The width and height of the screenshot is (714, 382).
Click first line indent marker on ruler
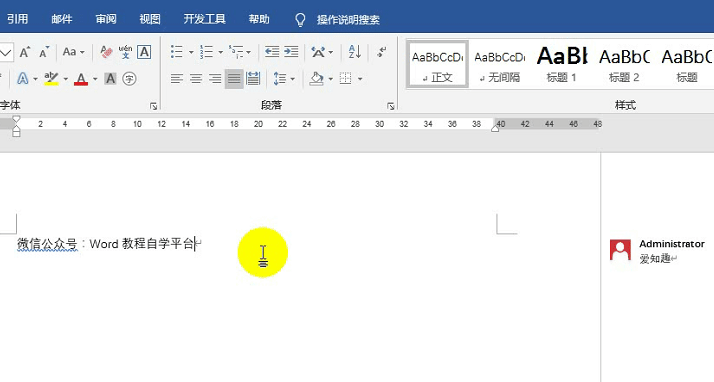pyautogui.click(x=16, y=119)
